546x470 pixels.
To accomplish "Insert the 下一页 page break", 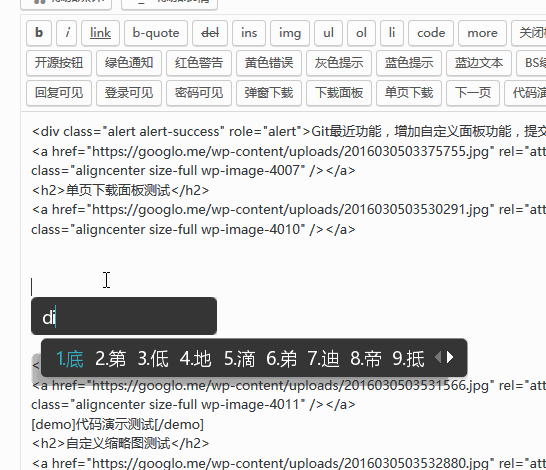I will pos(473,93).
